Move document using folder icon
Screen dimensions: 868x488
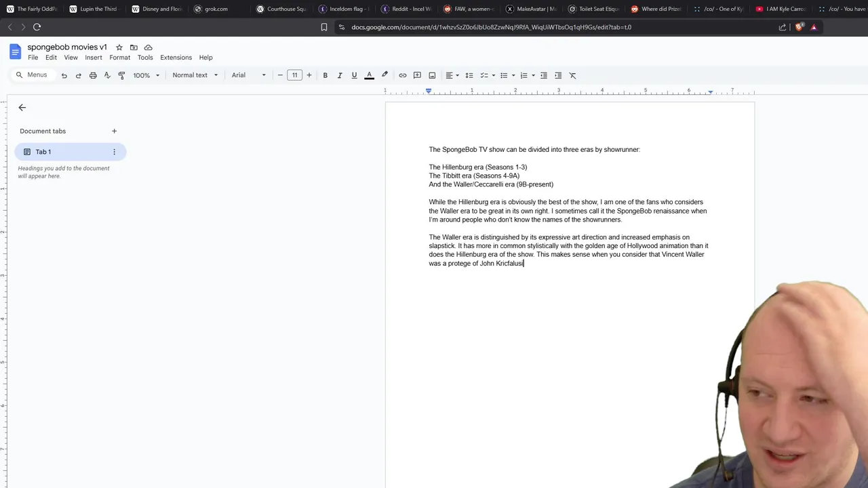(x=134, y=47)
